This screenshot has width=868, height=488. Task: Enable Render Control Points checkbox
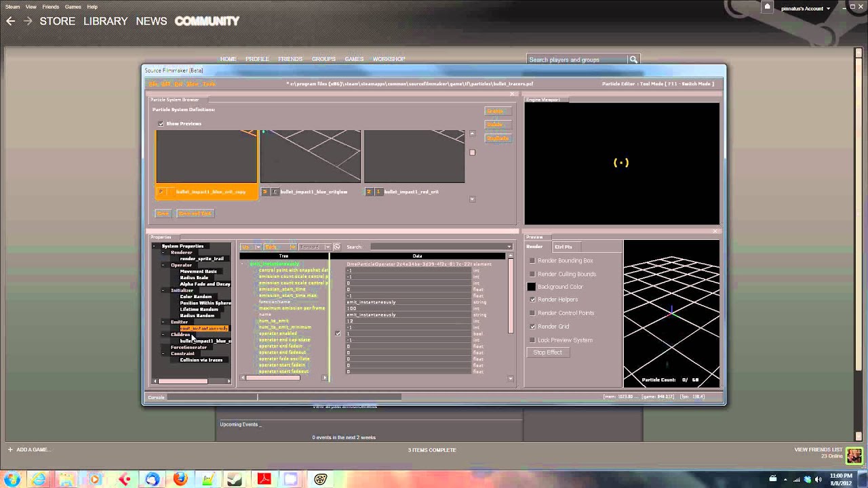532,313
